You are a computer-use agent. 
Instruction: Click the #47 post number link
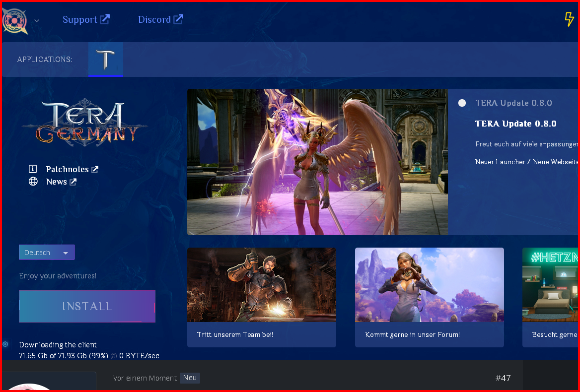[x=503, y=378]
